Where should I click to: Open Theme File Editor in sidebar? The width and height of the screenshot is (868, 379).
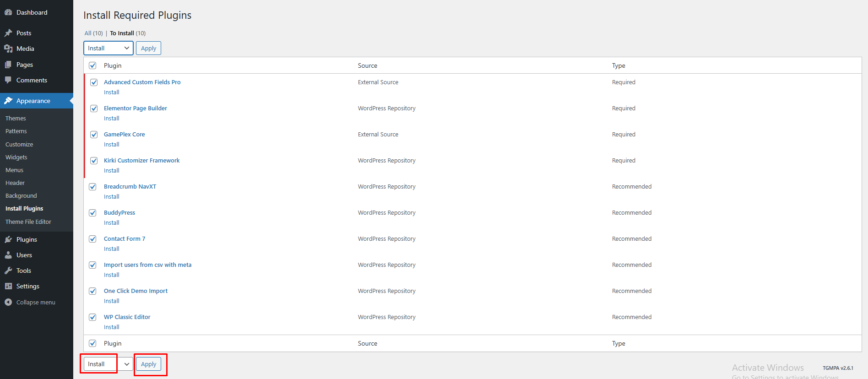(x=28, y=222)
